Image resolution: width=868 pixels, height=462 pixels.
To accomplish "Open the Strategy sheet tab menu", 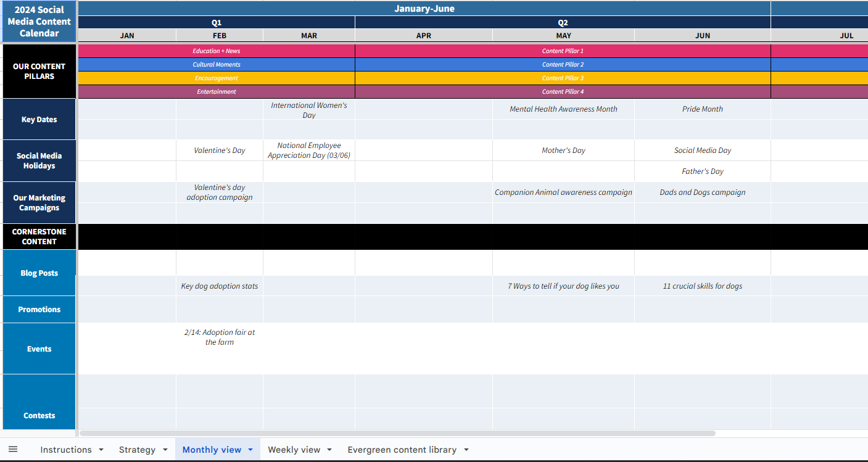I will [165, 449].
